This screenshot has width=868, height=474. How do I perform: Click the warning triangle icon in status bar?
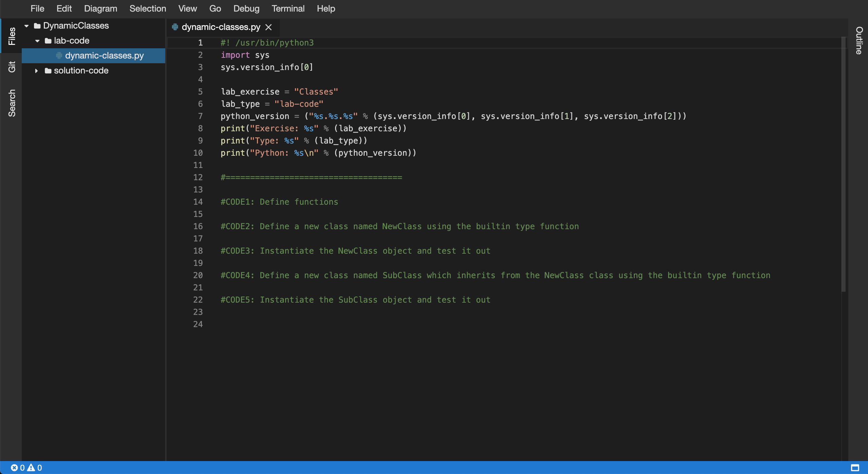tap(31, 468)
